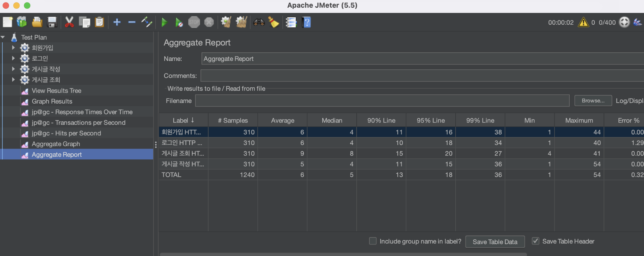Sort by Average column header
644x256 pixels.
coord(283,120)
